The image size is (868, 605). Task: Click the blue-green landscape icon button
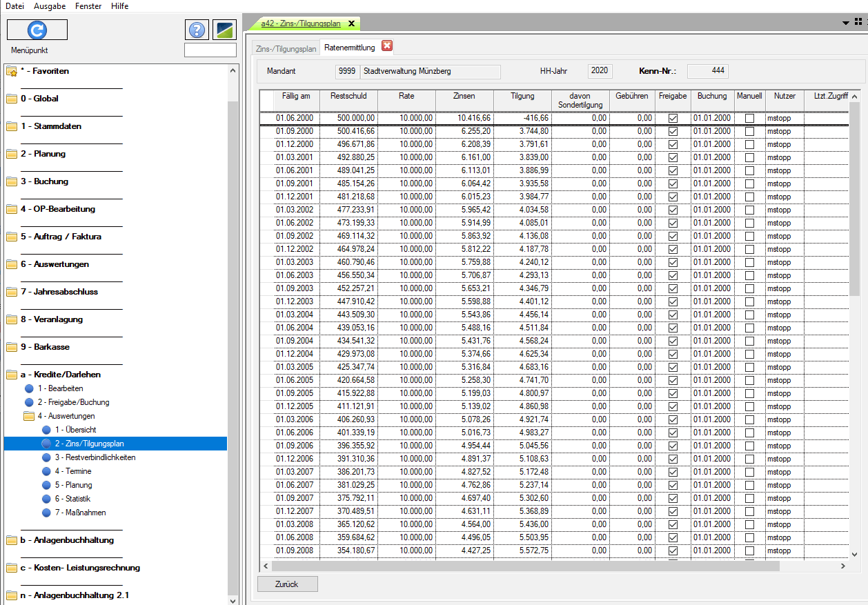224,30
